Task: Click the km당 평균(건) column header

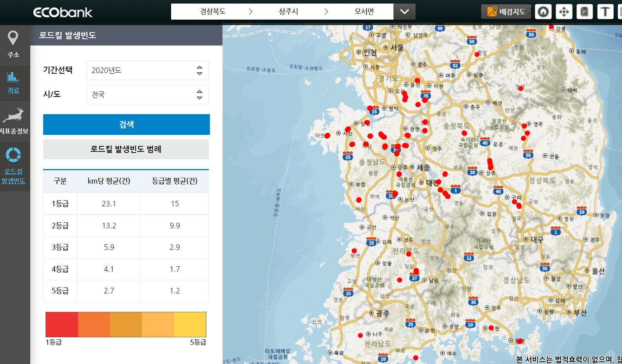Action: [109, 181]
